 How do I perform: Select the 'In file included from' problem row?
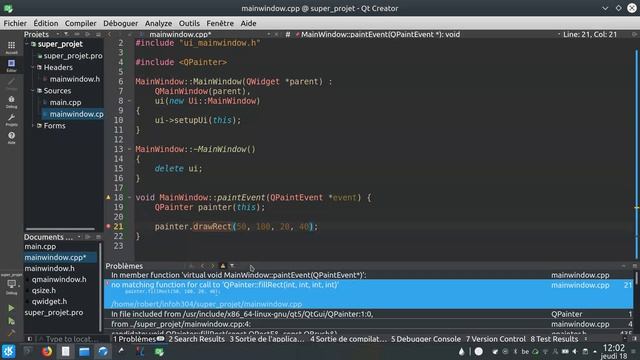(x=369, y=314)
